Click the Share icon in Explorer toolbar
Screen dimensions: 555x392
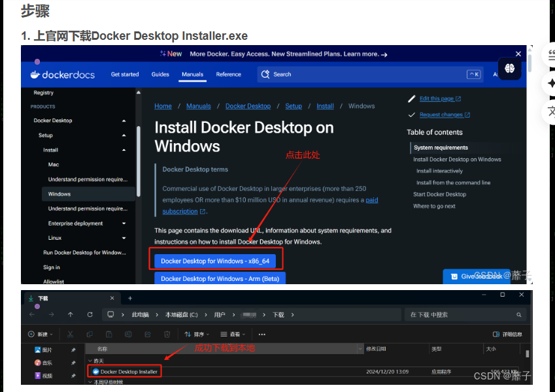(148, 335)
